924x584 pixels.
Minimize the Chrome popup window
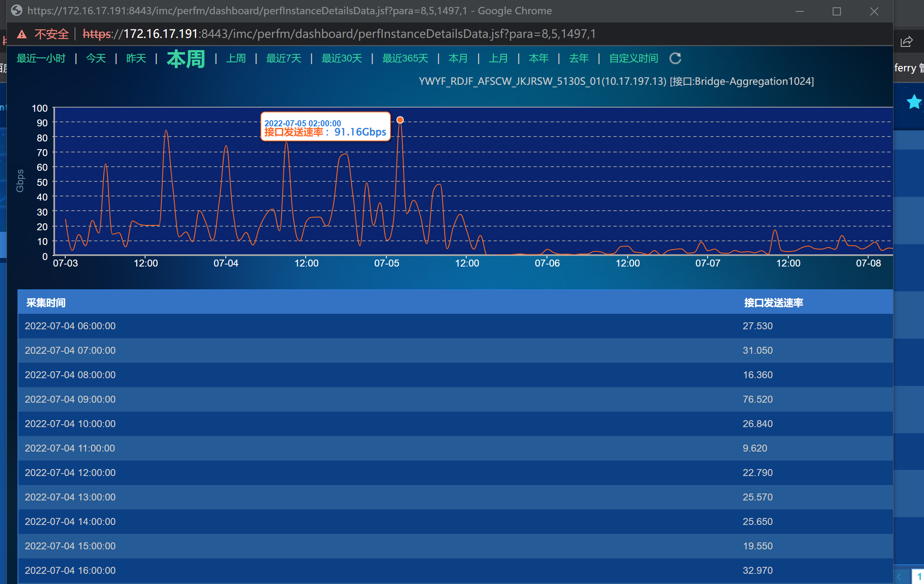click(799, 11)
